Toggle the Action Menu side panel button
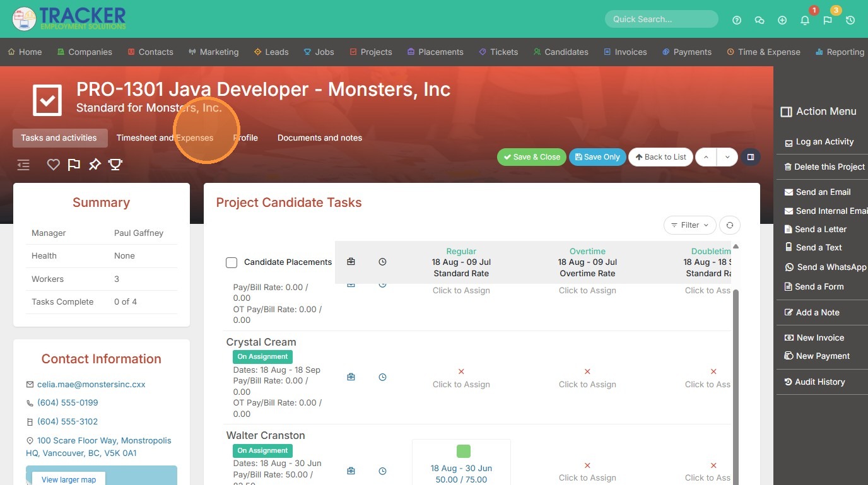The image size is (868, 485). point(751,157)
